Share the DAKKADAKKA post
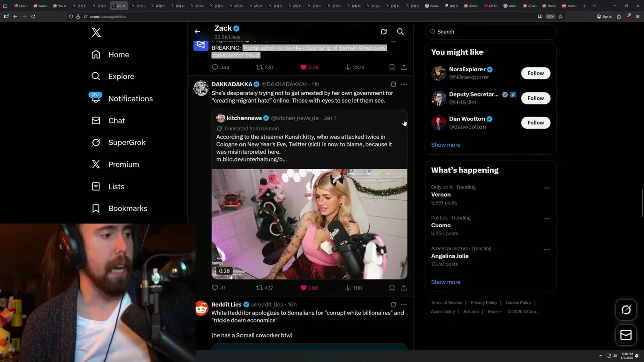Screen dimensions: 644x362 (404, 288)
